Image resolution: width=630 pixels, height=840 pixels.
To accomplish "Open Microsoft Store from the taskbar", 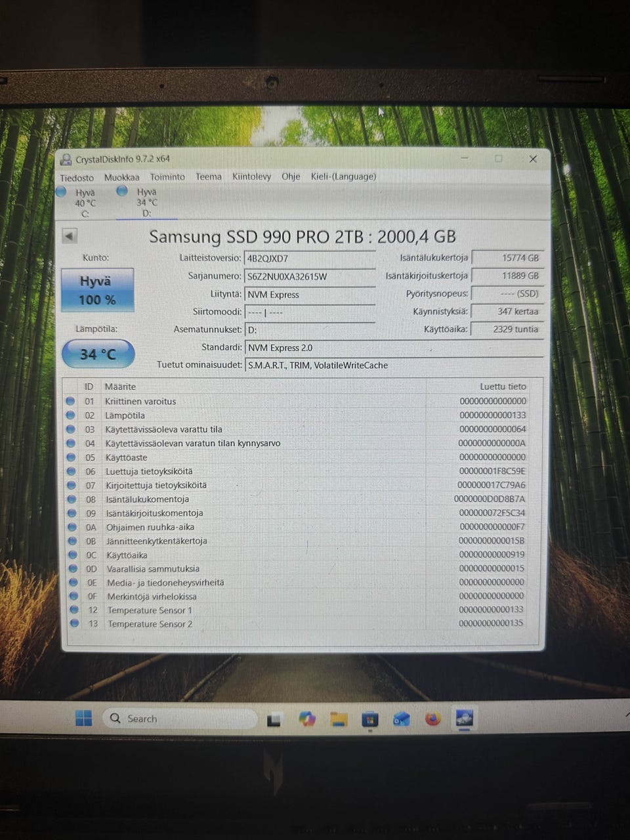I will [x=370, y=719].
